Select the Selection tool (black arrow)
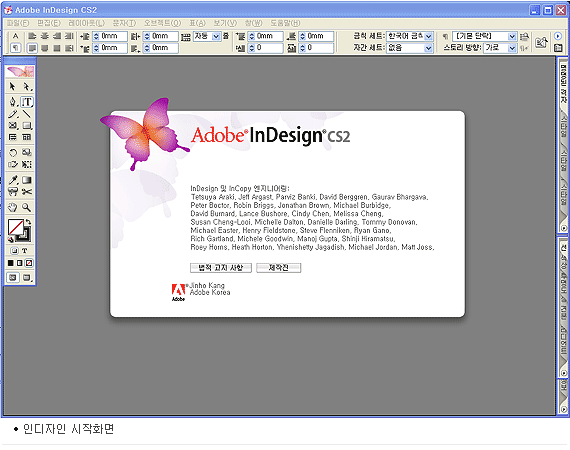 pos(12,87)
